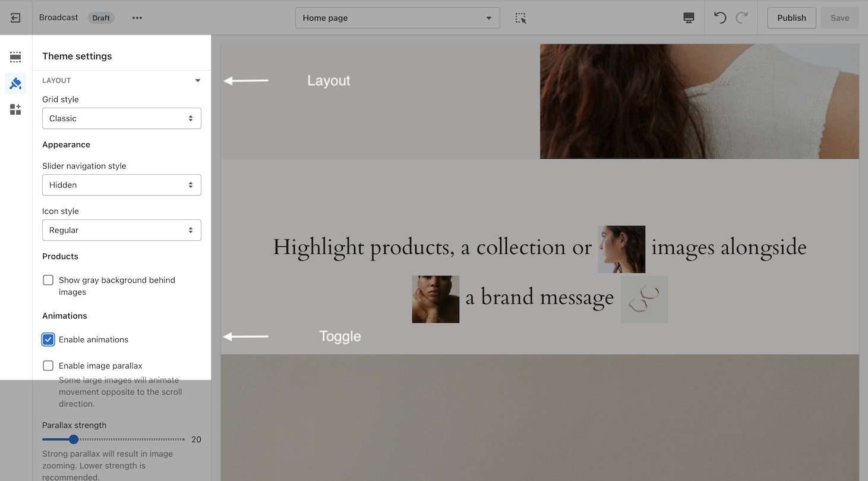The width and height of the screenshot is (868, 481).
Task: Switch the desktop preview device icon
Action: [x=689, y=18]
